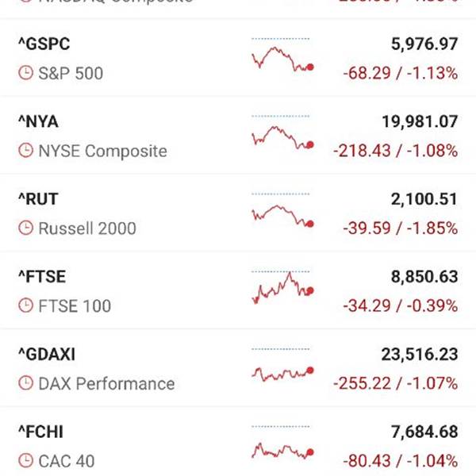Tap the FTSE 100 change -34.29 / -0.39%
Screen dimensions: 476x476
401,305
